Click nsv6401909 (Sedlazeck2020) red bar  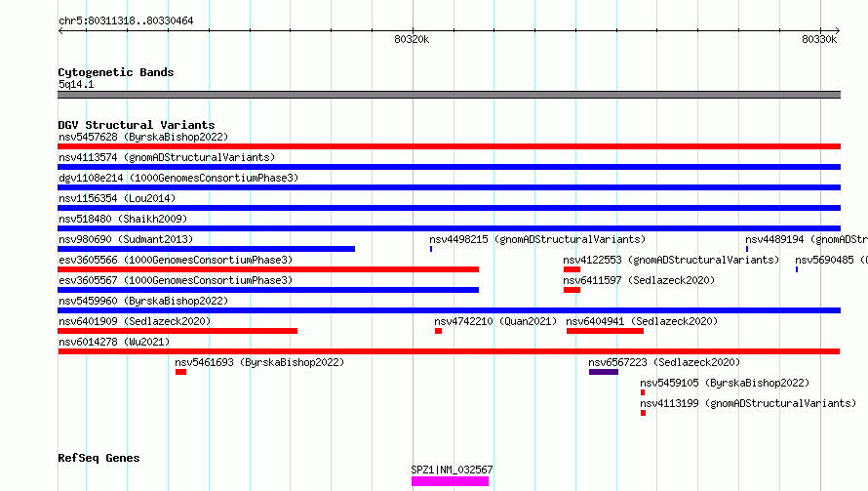point(178,331)
